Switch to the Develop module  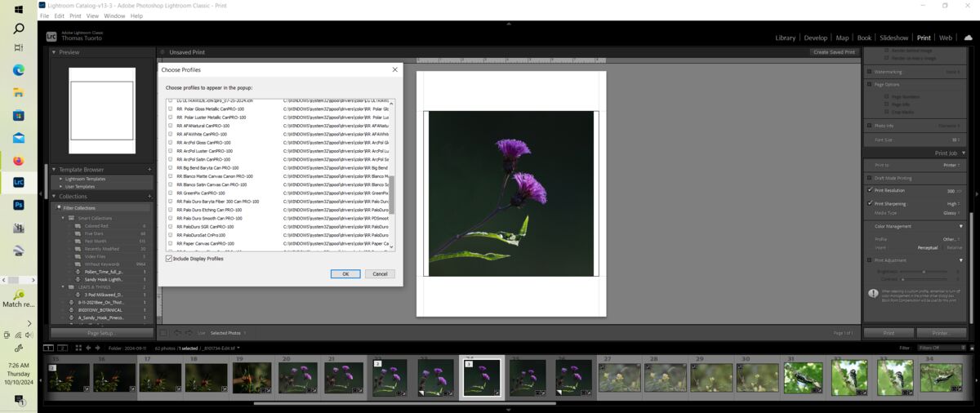tap(816, 38)
